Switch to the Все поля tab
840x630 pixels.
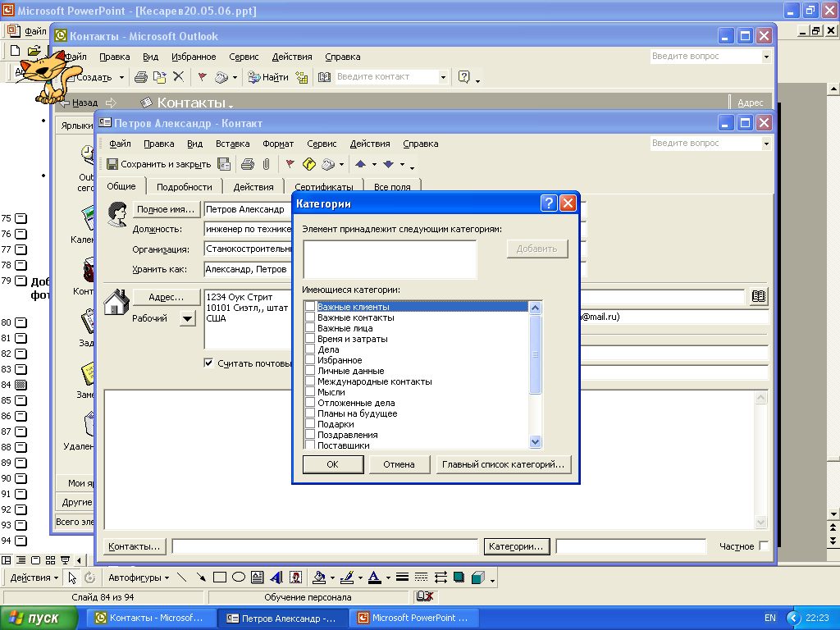coord(392,186)
